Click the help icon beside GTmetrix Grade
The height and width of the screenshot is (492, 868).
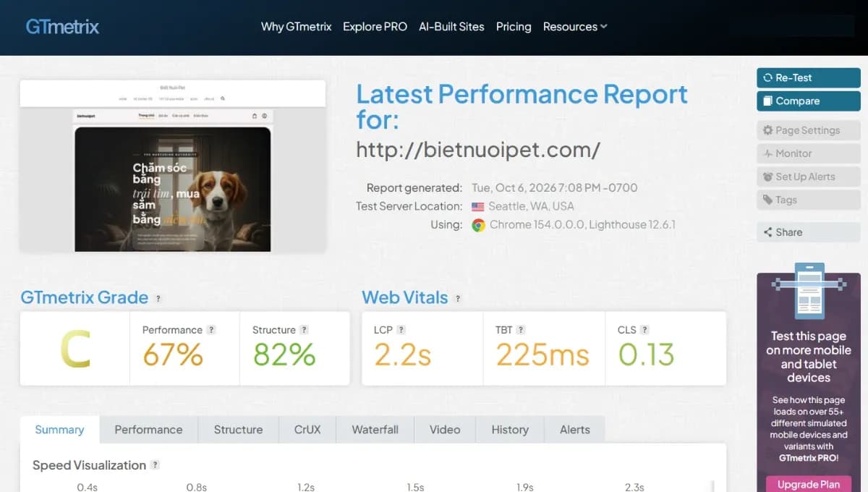tap(158, 298)
